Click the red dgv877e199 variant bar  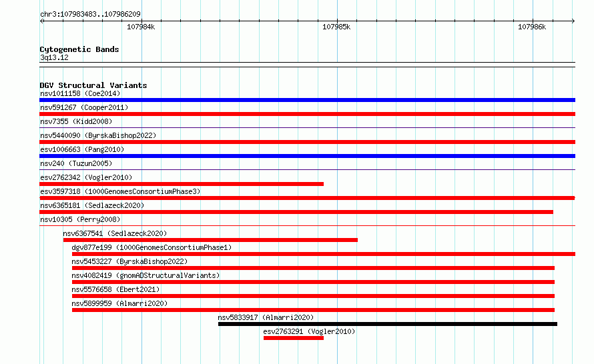click(x=324, y=254)
